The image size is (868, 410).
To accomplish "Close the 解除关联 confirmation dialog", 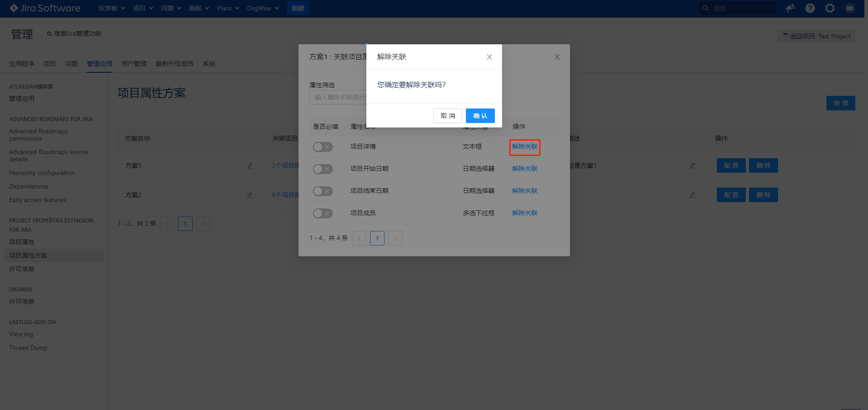I will click(489, 57).
